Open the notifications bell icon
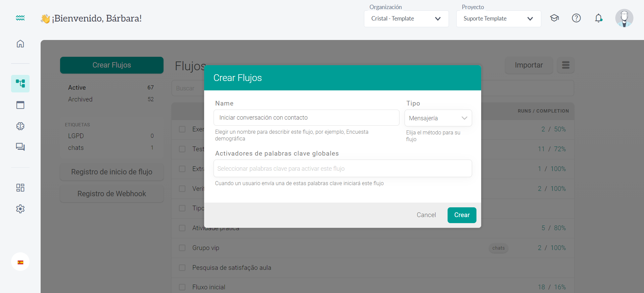Screen dimensions: 644x293 tap(598, 18)
